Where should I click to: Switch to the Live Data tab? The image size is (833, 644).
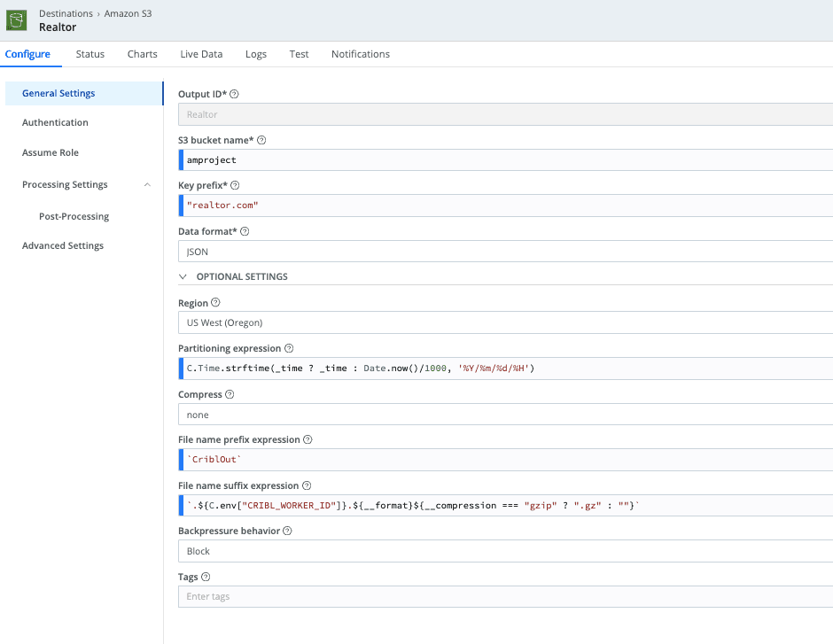(x=201, y=54)
